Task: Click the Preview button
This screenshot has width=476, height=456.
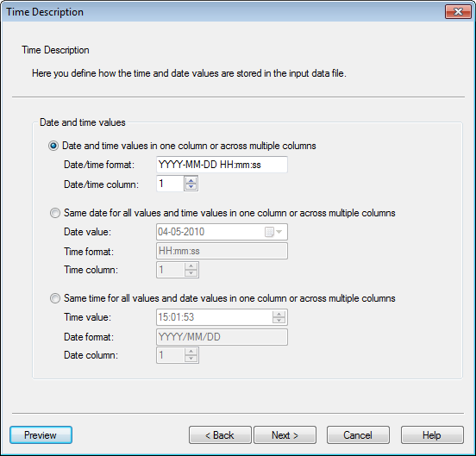Action: [x=41, y=435]
